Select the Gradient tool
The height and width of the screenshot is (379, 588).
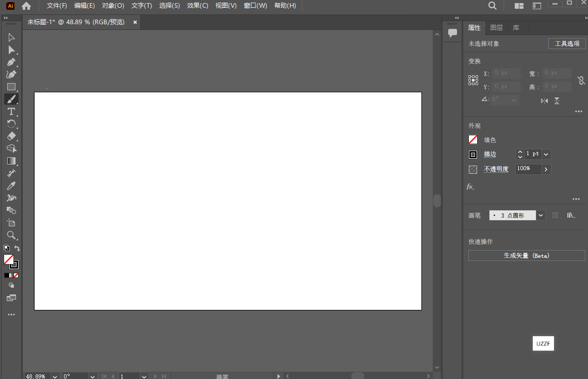coord(11,161)
